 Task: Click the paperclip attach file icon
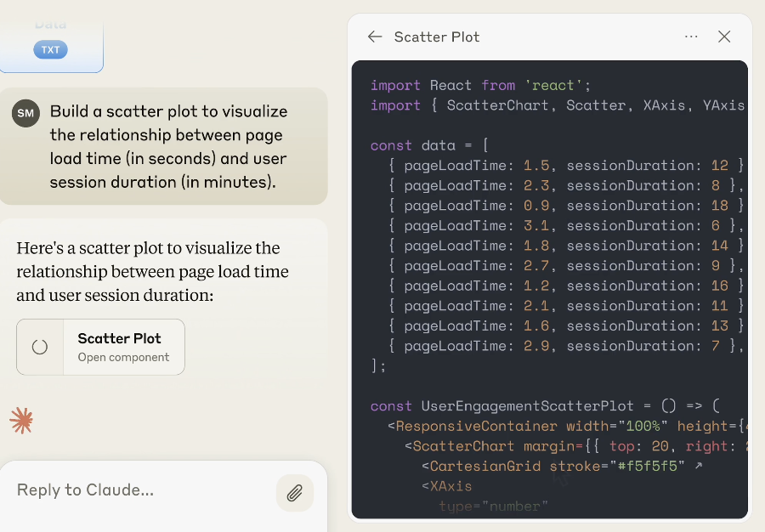294,493
